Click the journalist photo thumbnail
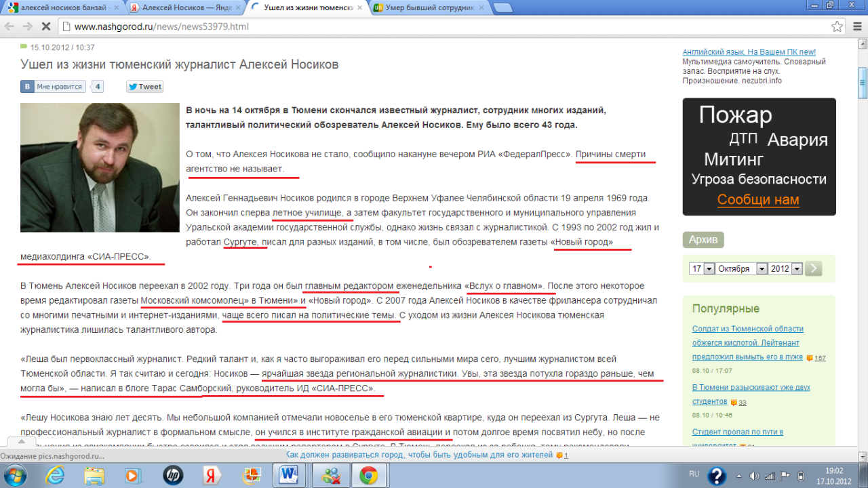868x488 pixels. pyautogui.click(x=100, y=167)
